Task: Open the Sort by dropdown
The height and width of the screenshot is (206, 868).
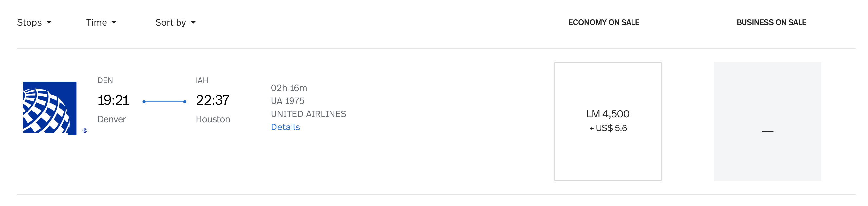Action: tap(175, 23)
